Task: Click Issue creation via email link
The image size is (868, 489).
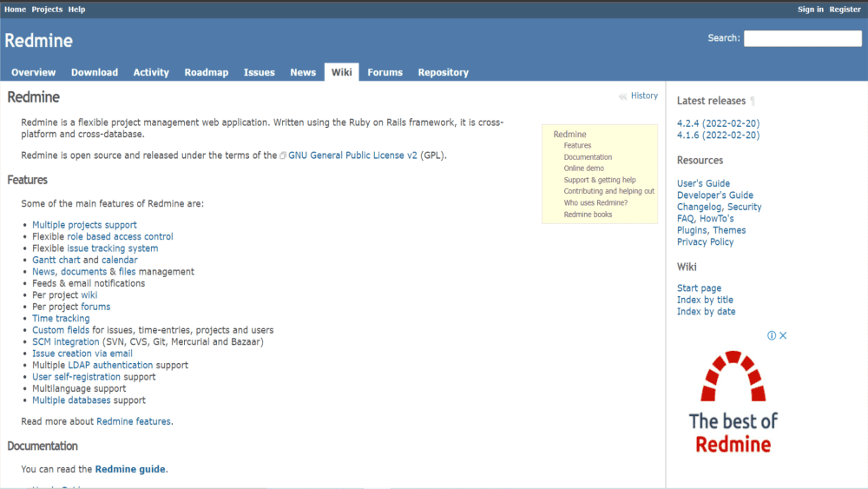Action: [82, 354]
